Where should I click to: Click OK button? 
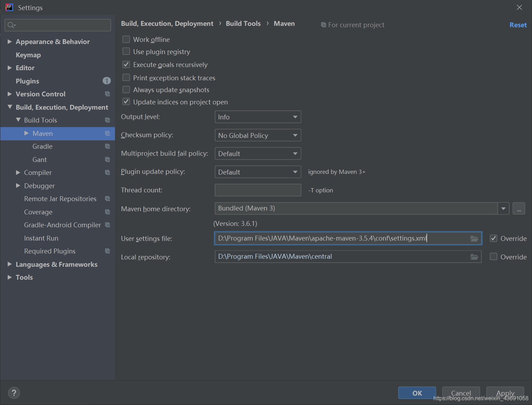(417, 393)
